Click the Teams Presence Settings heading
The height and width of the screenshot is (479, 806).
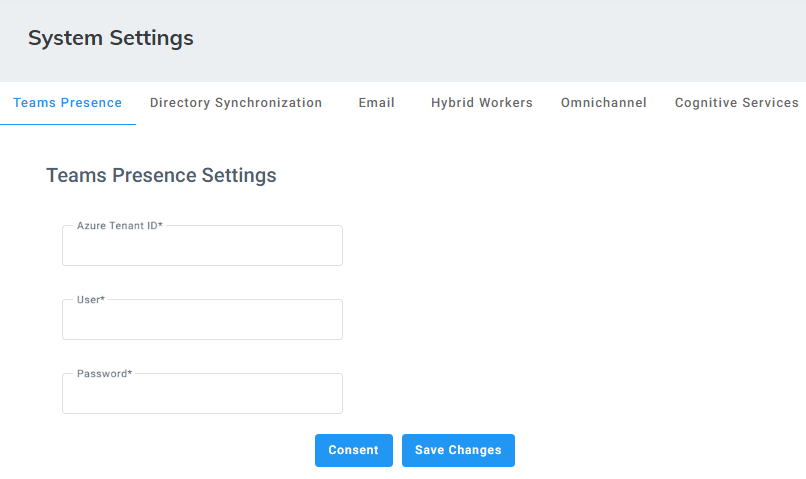pyautogui.click(x=161, y=176)
